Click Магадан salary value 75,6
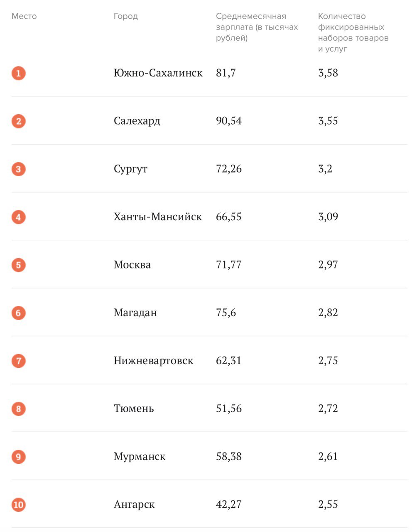Image resolution: width=412 pixels, height=532 pixels. [226, 313]
